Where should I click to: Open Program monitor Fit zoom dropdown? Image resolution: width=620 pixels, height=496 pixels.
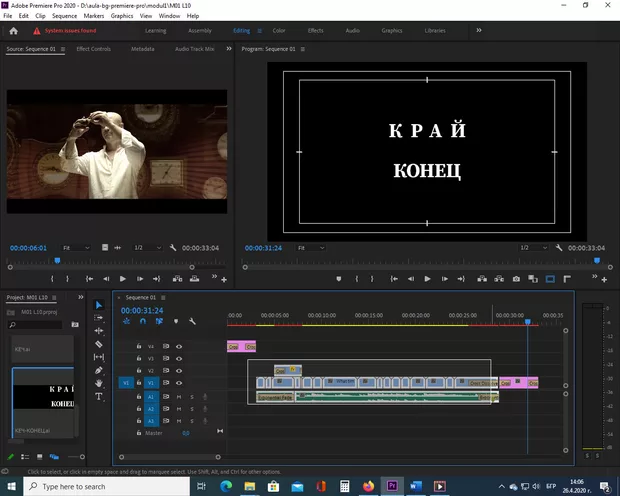point(310,247)
